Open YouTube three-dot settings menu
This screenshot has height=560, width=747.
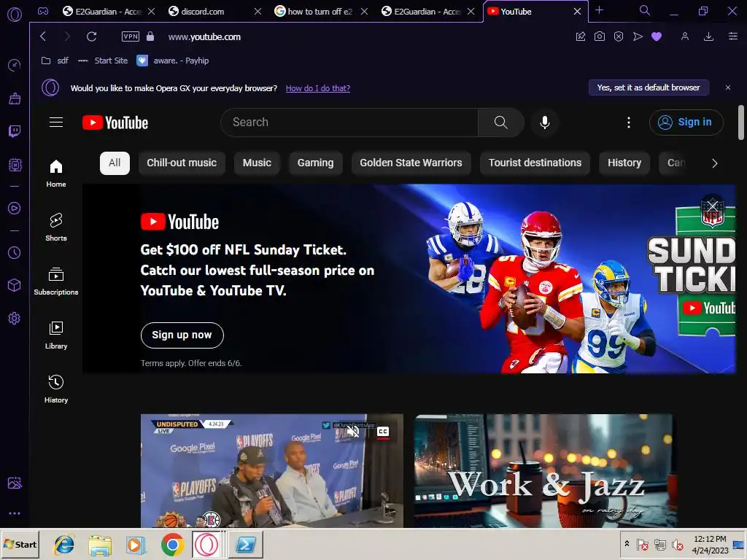coord(628,122)
